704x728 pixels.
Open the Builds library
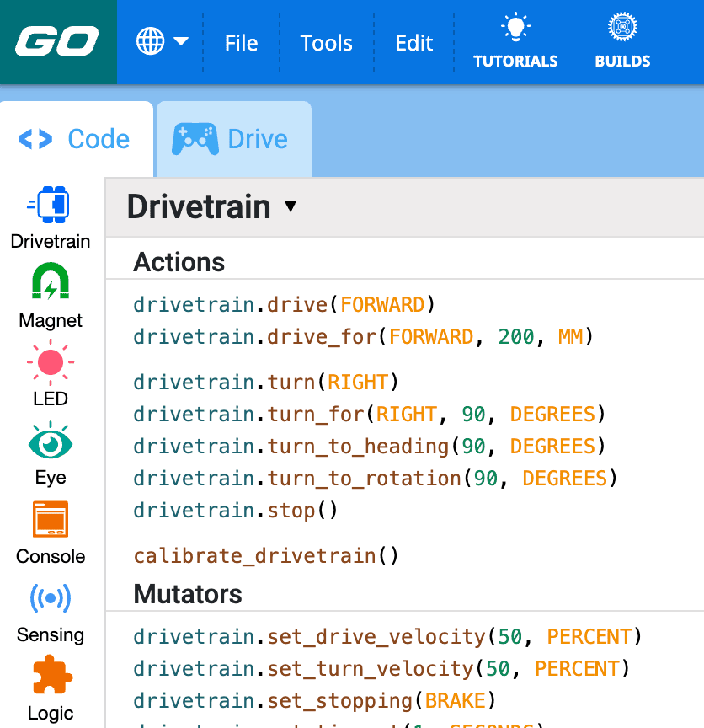click(x=621, y=40)
